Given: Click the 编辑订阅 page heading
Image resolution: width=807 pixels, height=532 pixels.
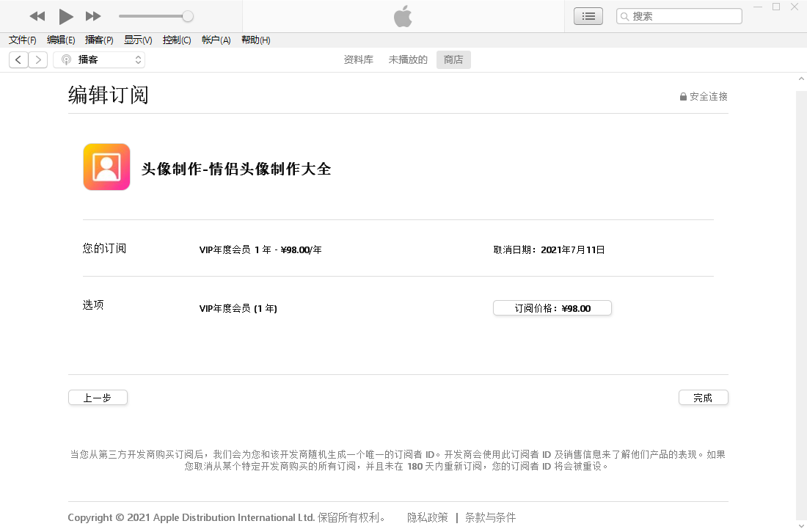Looking at the screenshot, I should pos(109,95).
